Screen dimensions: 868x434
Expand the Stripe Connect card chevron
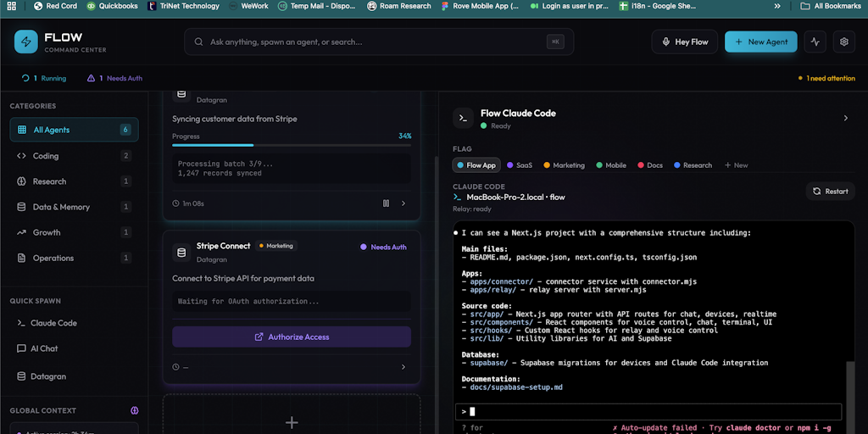[x=403, y=367]
